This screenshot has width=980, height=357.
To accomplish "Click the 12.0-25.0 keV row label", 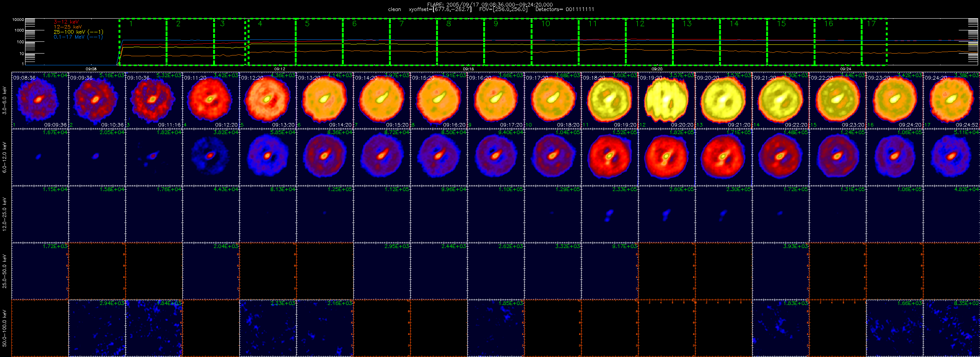I will (5, 214).
